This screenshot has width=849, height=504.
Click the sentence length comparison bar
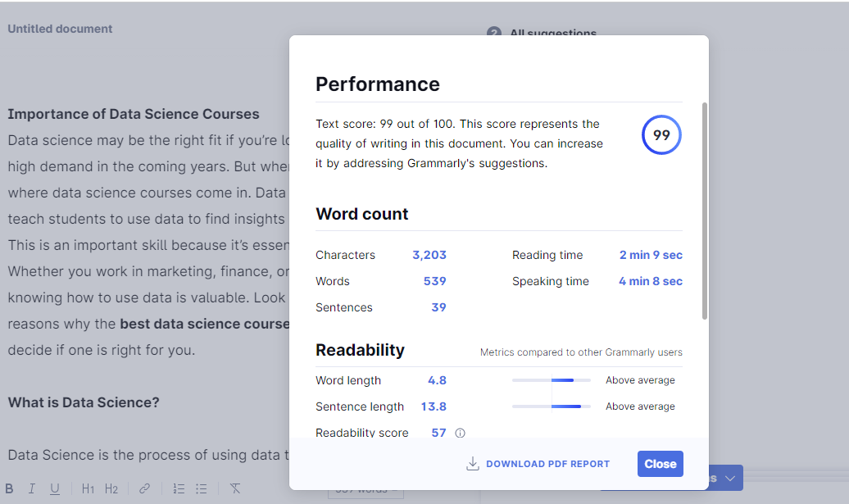tap(551, 406)
